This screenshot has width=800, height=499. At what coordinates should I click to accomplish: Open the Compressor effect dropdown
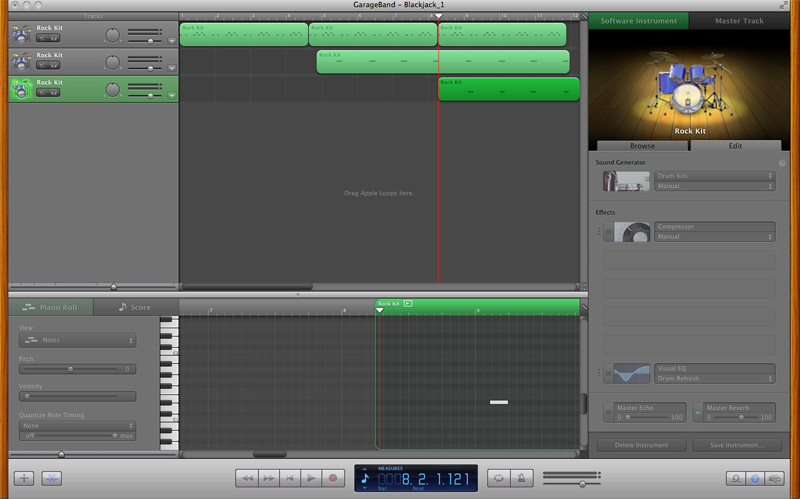click(714, 227)
